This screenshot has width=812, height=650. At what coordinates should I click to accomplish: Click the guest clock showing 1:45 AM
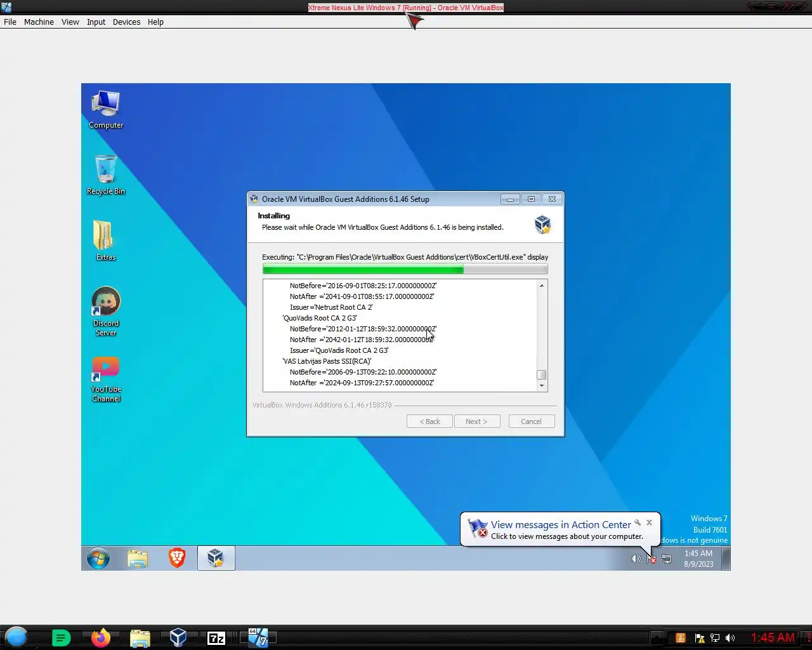pyautogui.click(x=698, y=559)
